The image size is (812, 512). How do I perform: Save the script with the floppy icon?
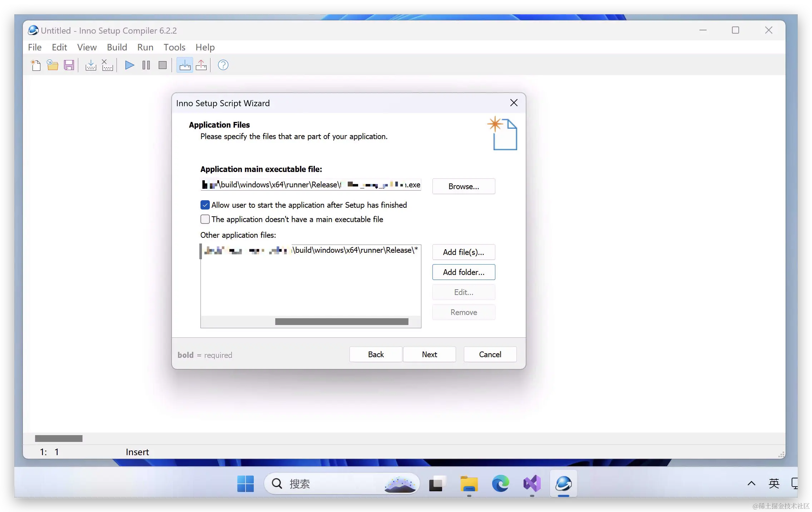point(69,65)
